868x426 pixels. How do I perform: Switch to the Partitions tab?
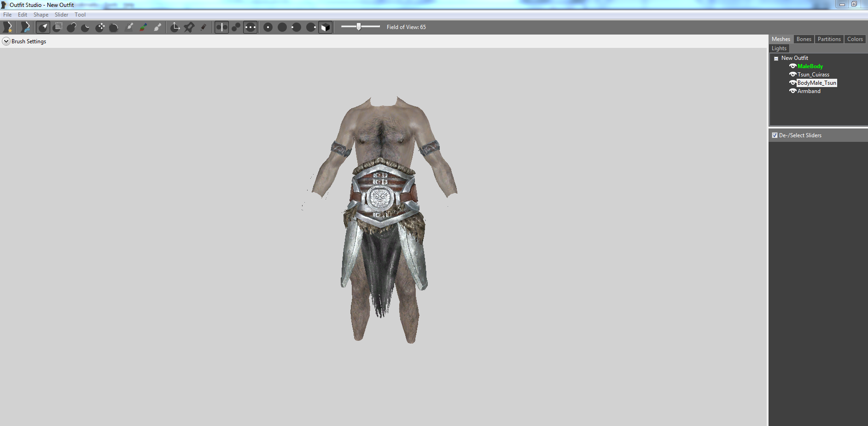coord(829,39)
